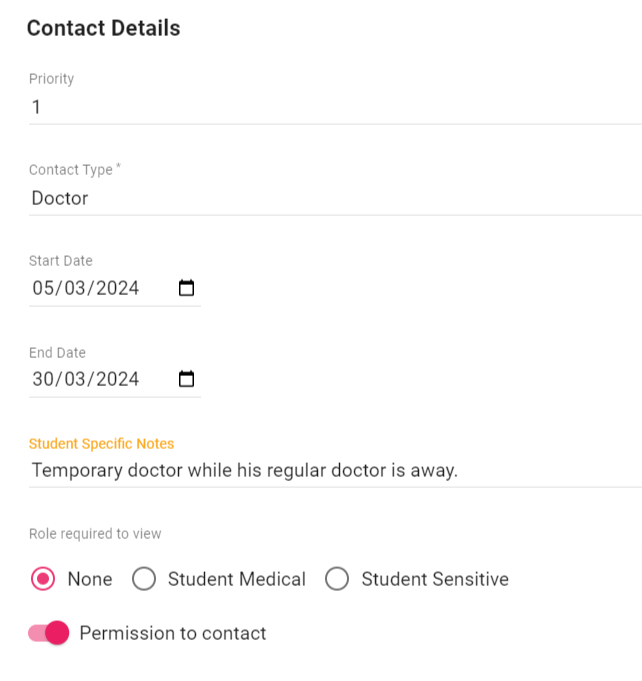Pick the Student Sensitive radio option

[337, 579]
